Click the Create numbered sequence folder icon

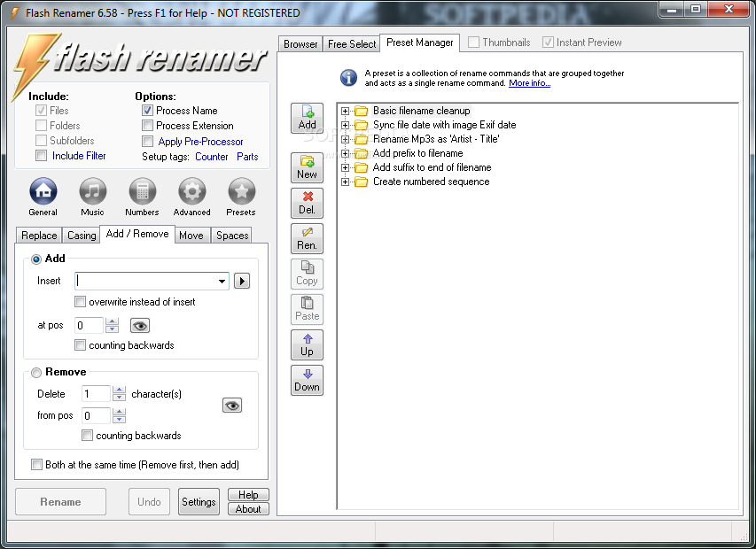pos(361,182)
